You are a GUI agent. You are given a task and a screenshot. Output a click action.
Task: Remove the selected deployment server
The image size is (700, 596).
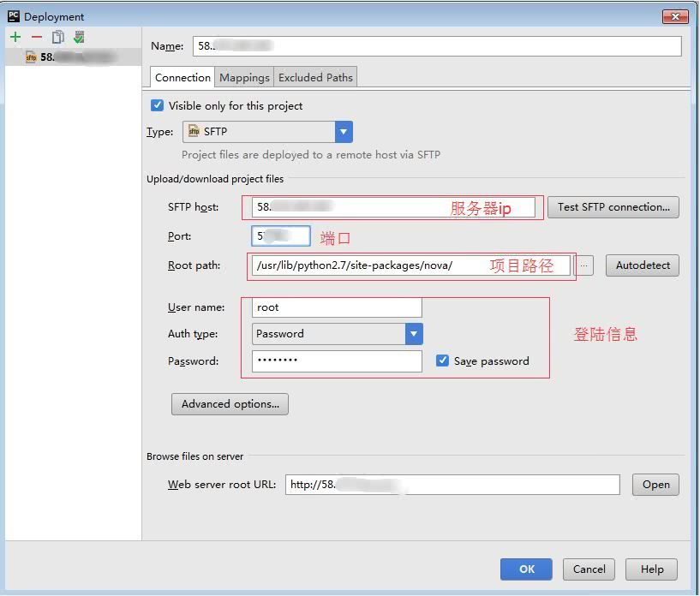(x=37, y=37)
